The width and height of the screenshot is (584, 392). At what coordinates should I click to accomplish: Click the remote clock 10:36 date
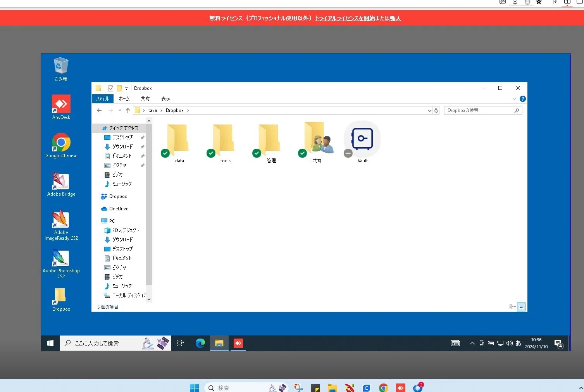(536, 343)
